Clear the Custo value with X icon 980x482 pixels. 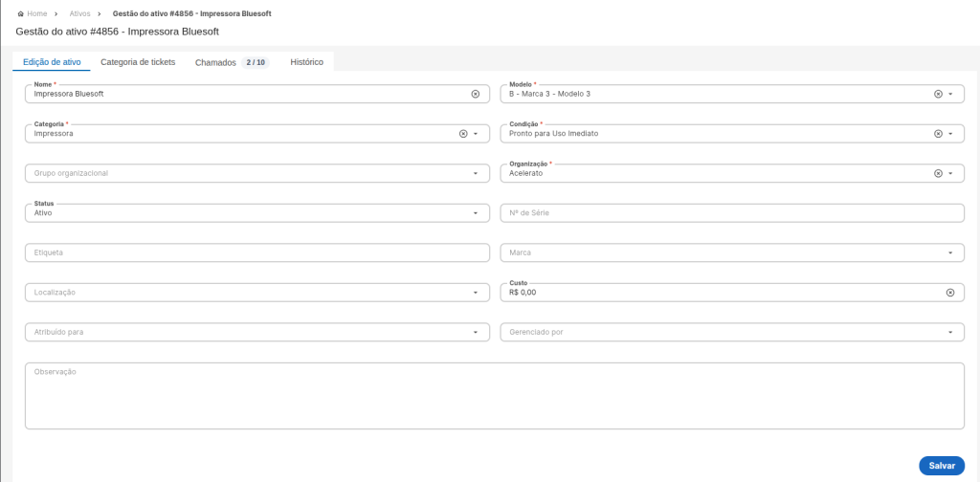(x=950, y=293)
